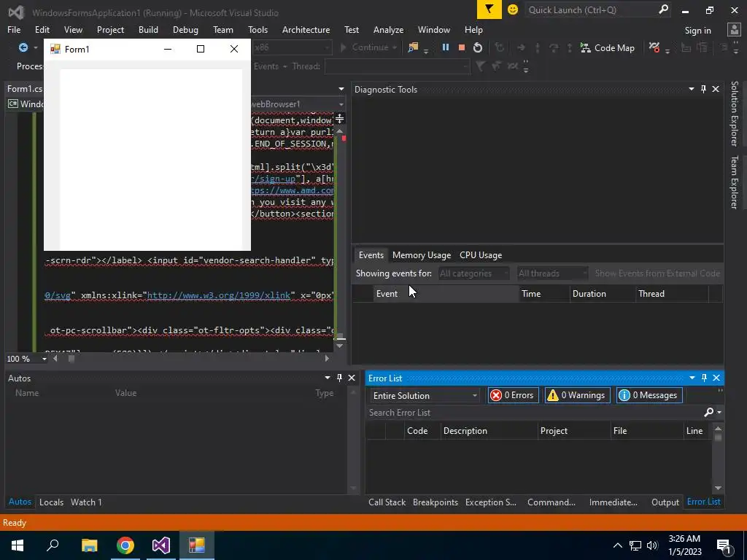Open the document tab list dropdown arrow
Viewport: 747px width, 560px height.
[341, 89]
